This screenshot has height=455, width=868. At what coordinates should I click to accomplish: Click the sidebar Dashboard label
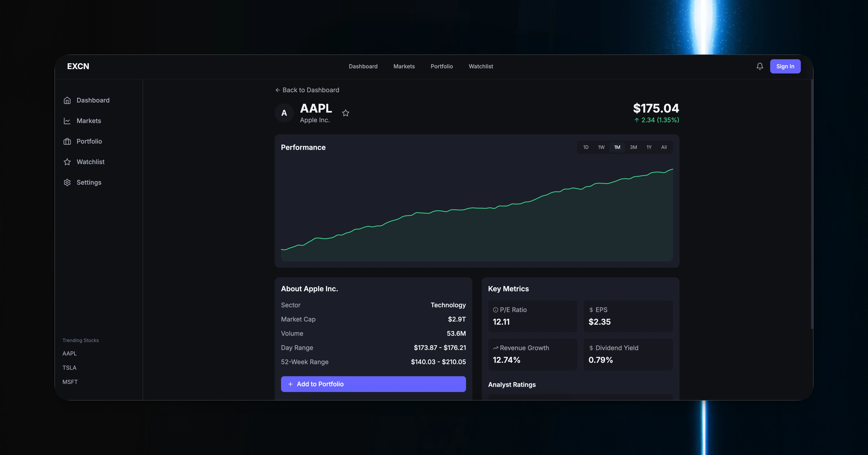(93, 100)
